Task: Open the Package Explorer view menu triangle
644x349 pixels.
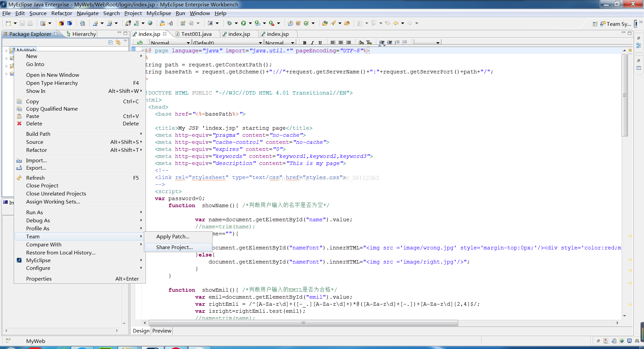Action: click(125, 41)
